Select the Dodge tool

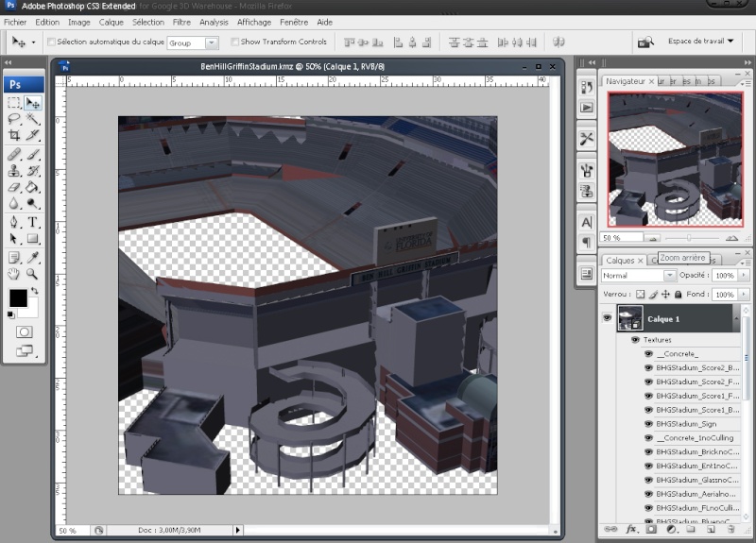click(33, 203)
